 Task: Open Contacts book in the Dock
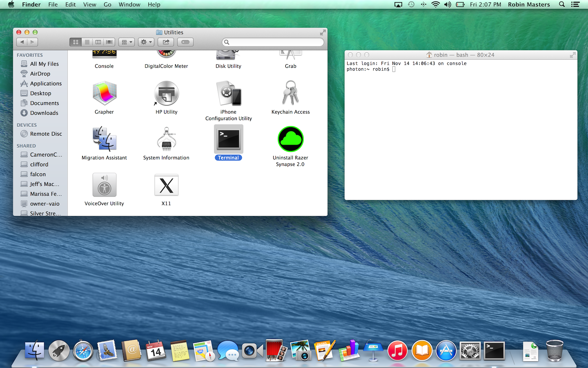pos(131,351)
